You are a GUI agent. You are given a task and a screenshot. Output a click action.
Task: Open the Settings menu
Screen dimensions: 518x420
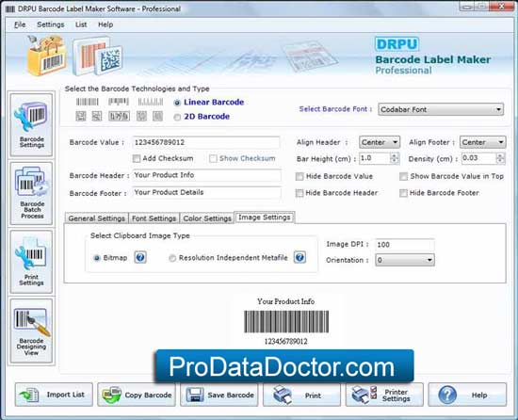pyautogui.click(x=51, y=24)
